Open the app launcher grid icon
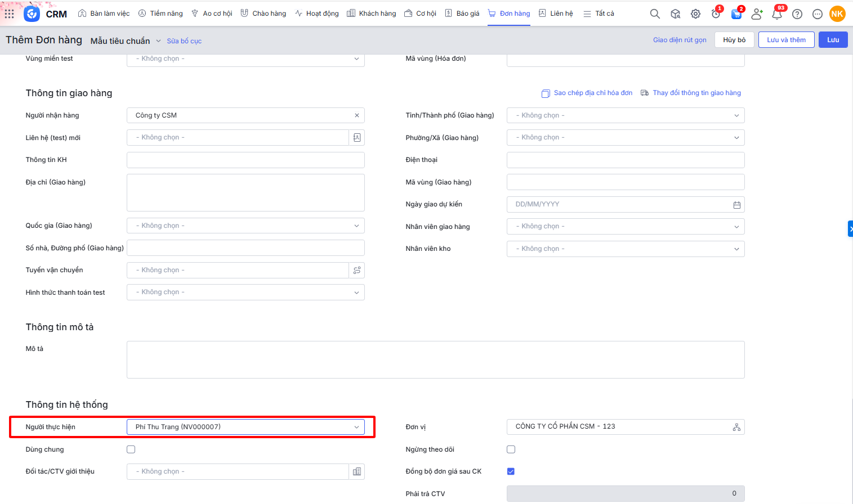 tap(10, 13)
